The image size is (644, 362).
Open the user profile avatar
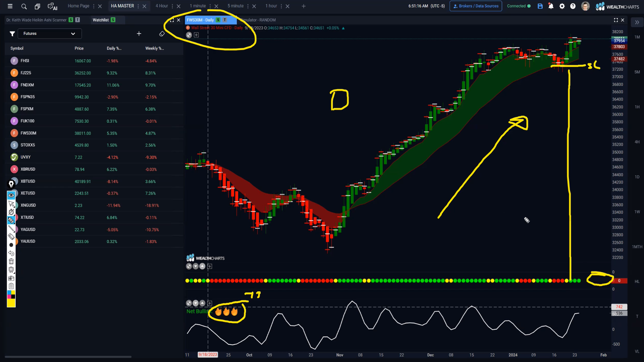click(x=585, y=6)
